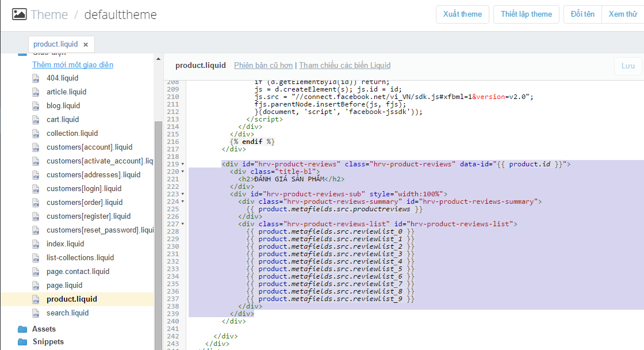Click 'endif' statement on line 216

252,142
